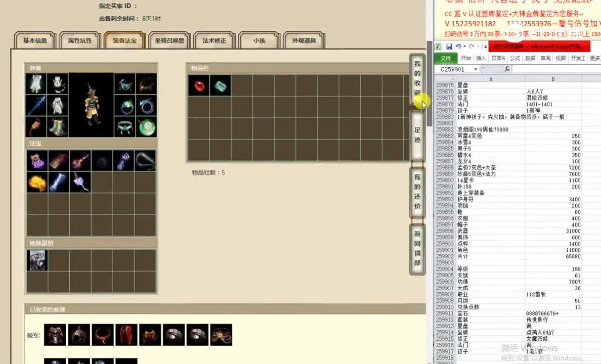
Task: Select the cell containing 武器
Action: (491, 231)
